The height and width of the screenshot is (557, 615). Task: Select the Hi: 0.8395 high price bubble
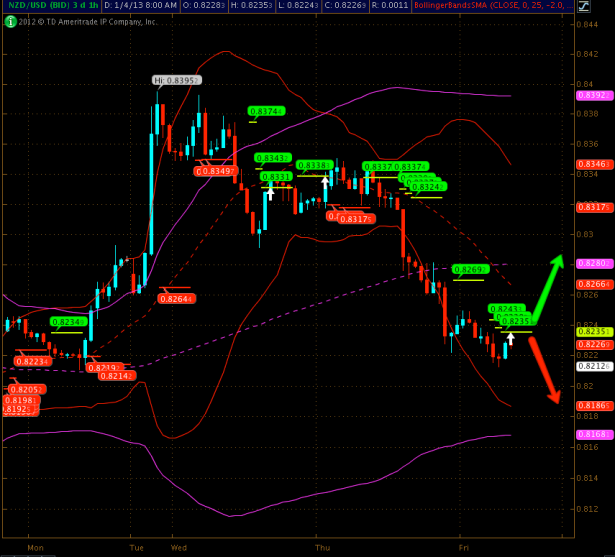[177, 80]
